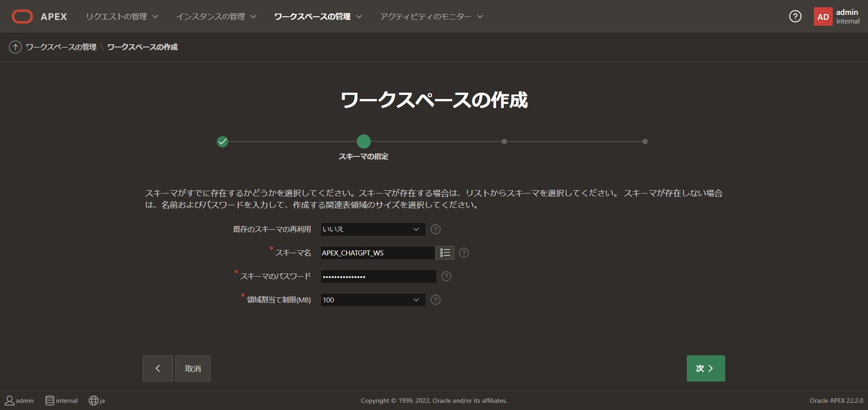
Task: Click the APEX product name text
Action: (54, 17)
